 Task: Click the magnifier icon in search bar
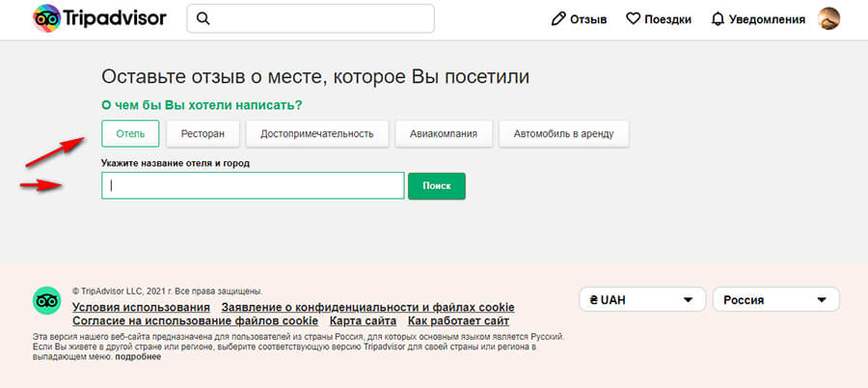tap(203, 19)
